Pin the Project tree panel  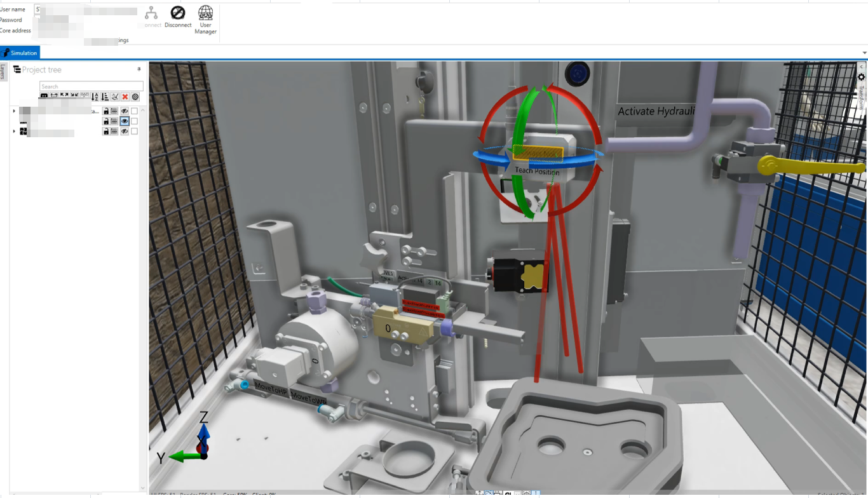coord(139,69)
